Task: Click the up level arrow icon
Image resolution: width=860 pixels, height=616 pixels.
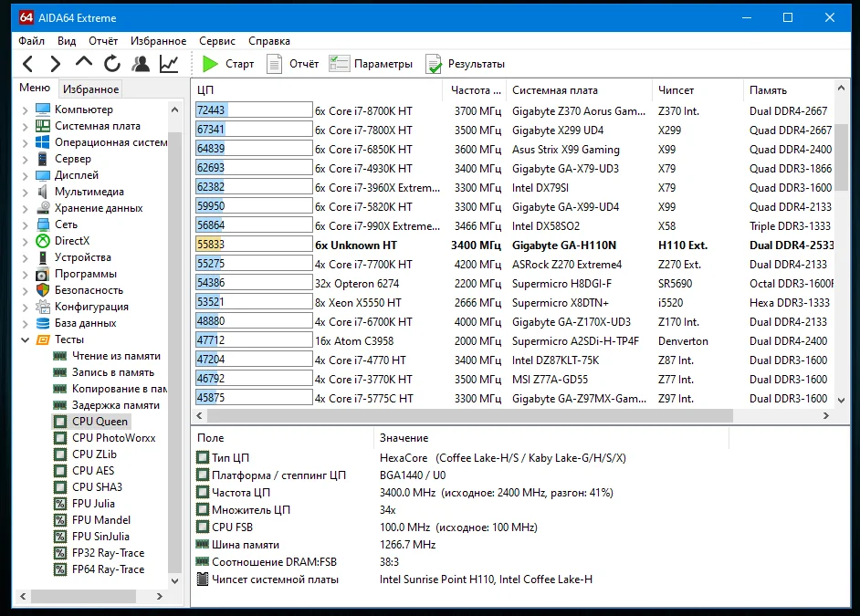Action: point(84,63)
